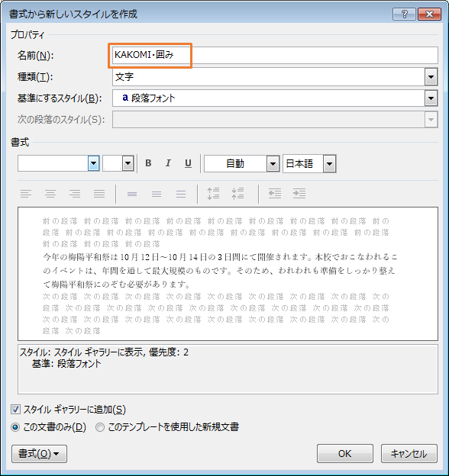Open the 書式(O) menu button
This screenshot has height=476, width=449.
click(39, 454)
